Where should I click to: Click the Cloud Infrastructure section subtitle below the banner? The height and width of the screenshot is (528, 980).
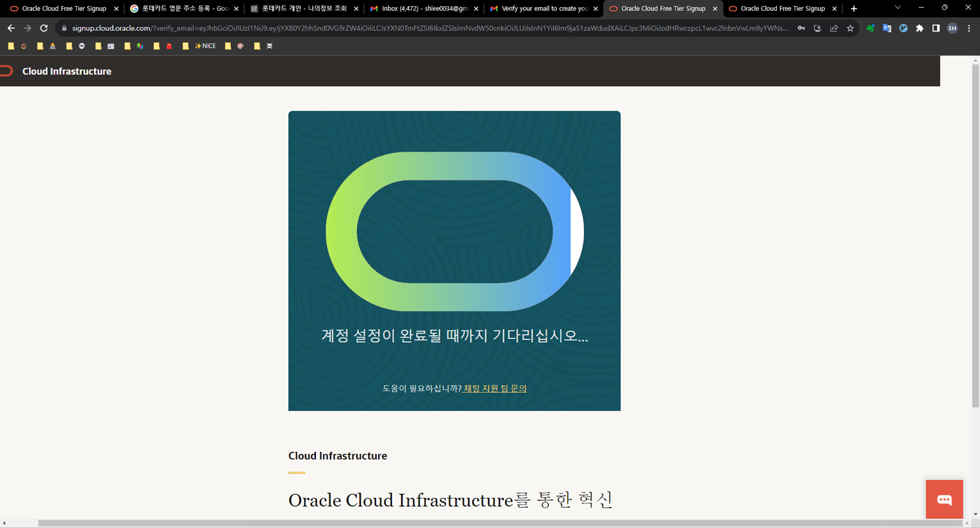tap(338, 456)
